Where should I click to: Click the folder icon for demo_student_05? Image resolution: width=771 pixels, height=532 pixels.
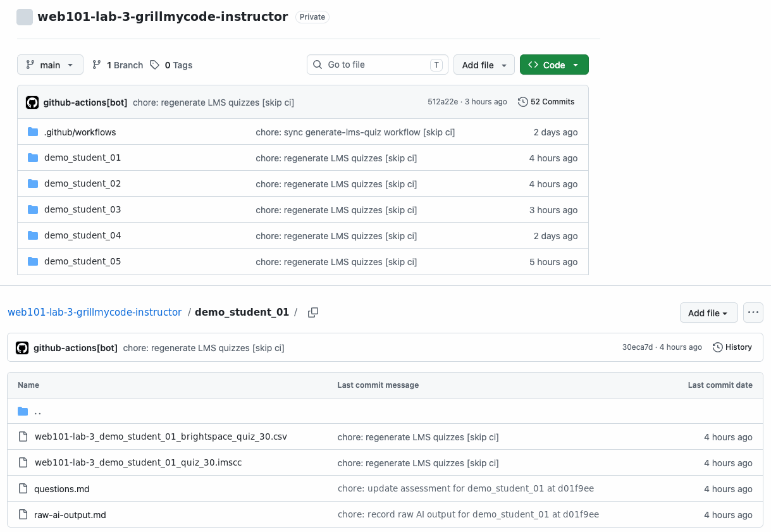click(x=33, y=261)
